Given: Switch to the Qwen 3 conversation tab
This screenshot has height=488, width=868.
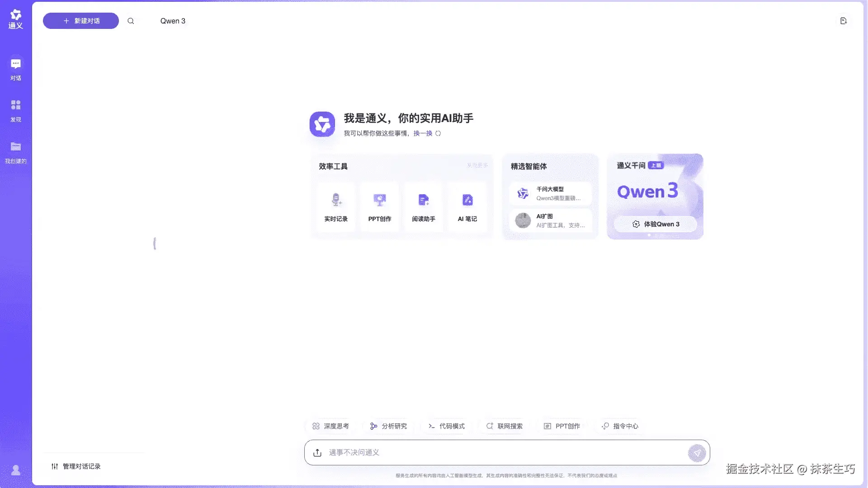Looking at the screenshot, I should click(x=172, y=21).
